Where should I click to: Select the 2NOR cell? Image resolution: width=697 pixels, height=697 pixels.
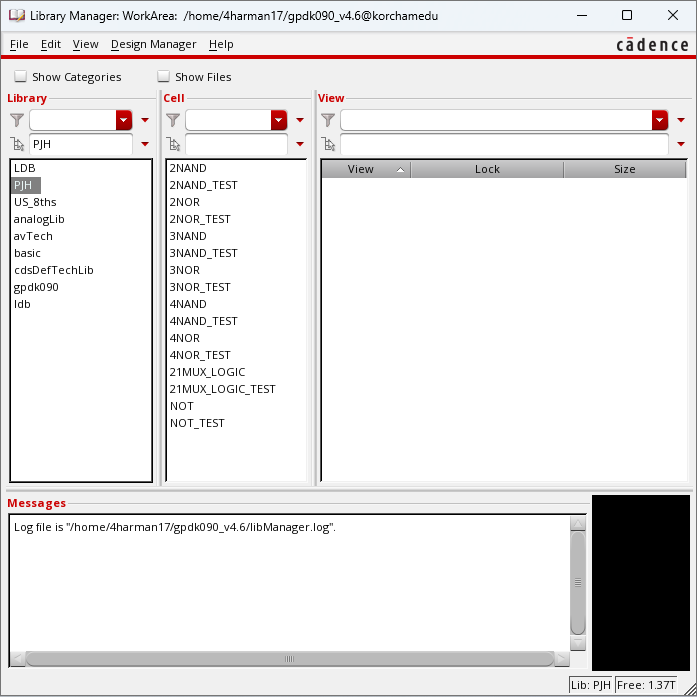coord(184,202)
